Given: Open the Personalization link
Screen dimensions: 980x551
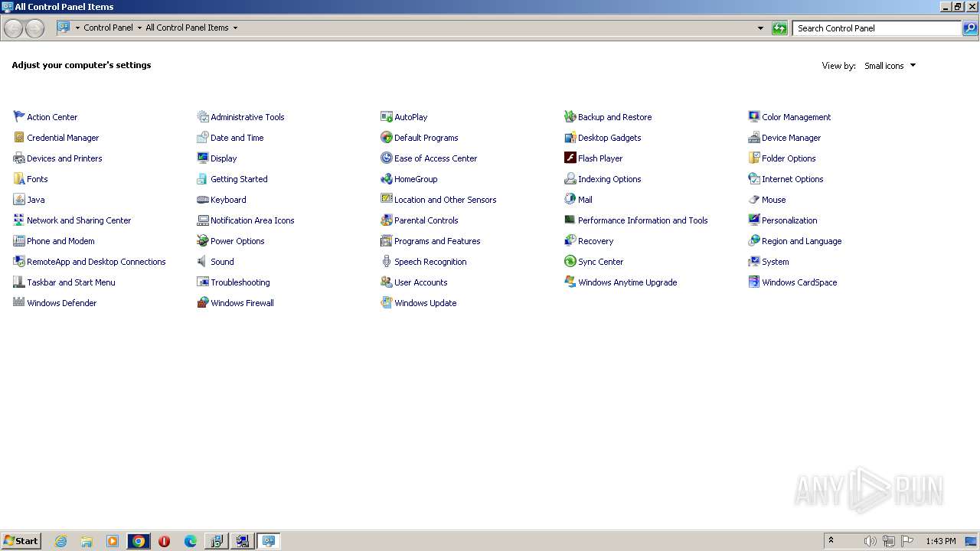Looking at the screenshot, I should pyautogui.click(x=789, y=220).
